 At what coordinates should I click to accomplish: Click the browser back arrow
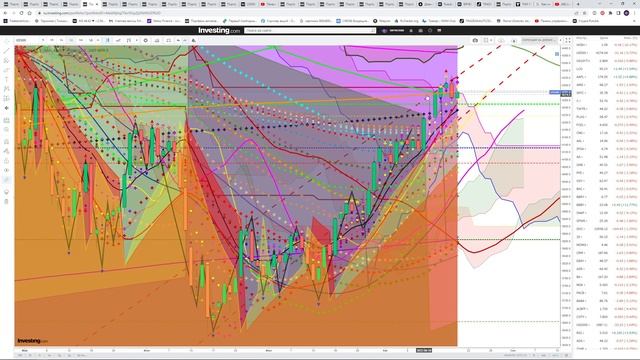click(6, 13)
